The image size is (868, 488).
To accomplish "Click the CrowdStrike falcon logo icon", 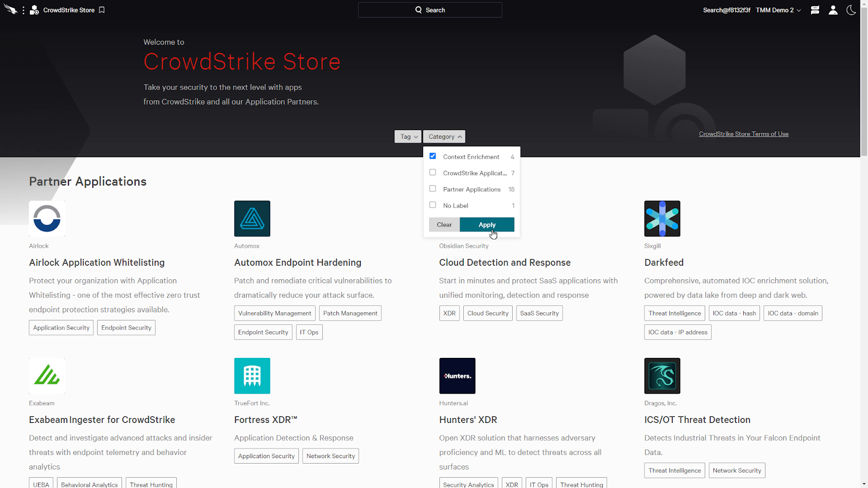I will point(10,10).
